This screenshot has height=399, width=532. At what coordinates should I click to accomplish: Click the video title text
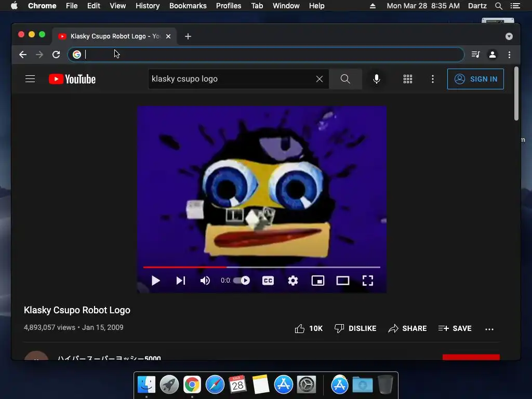click(77, 310)
